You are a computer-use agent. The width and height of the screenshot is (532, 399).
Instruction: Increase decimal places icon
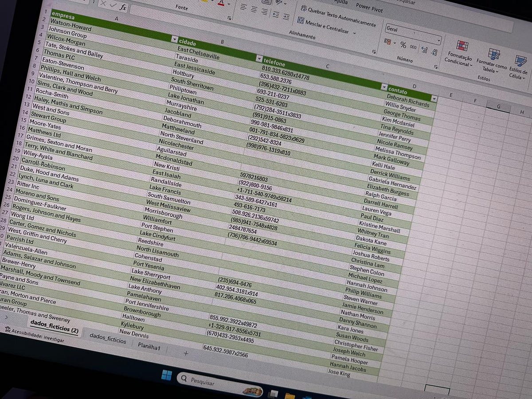424,49
